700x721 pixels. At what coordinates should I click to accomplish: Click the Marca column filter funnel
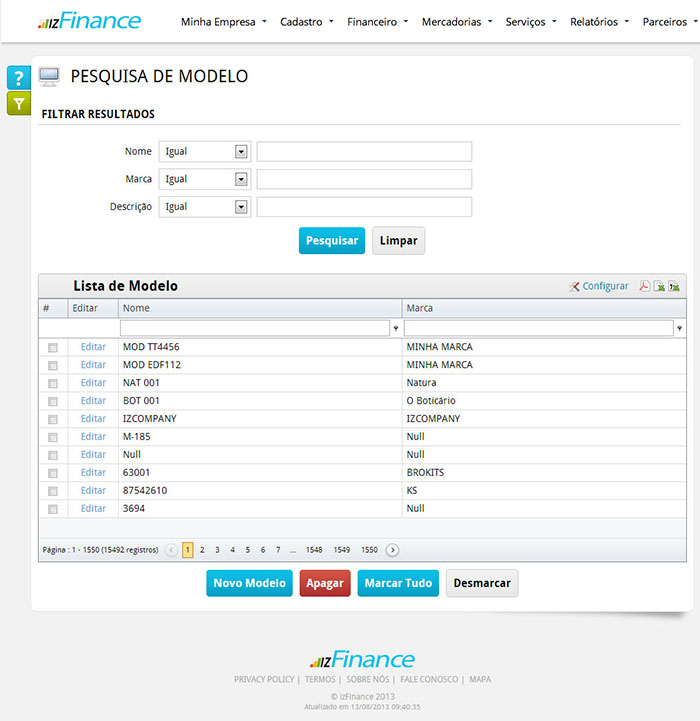pyautogui.click(x=679, y=328)
